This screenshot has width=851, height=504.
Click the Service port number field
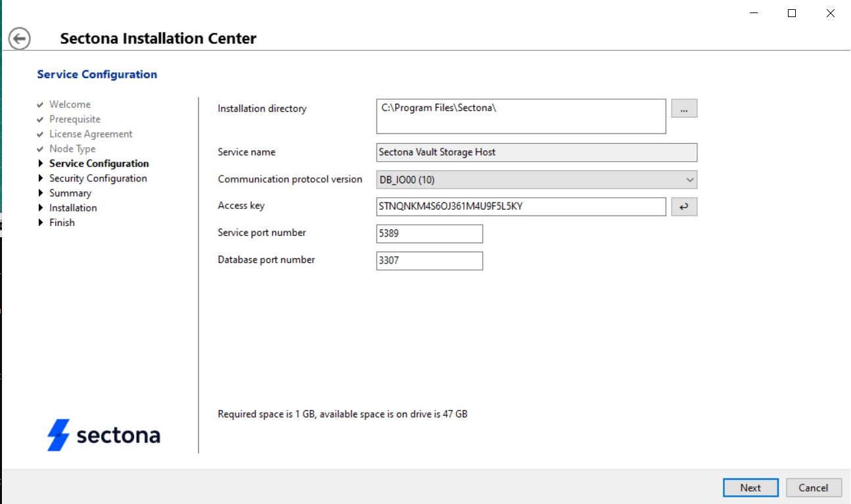[x=429, y=234]
